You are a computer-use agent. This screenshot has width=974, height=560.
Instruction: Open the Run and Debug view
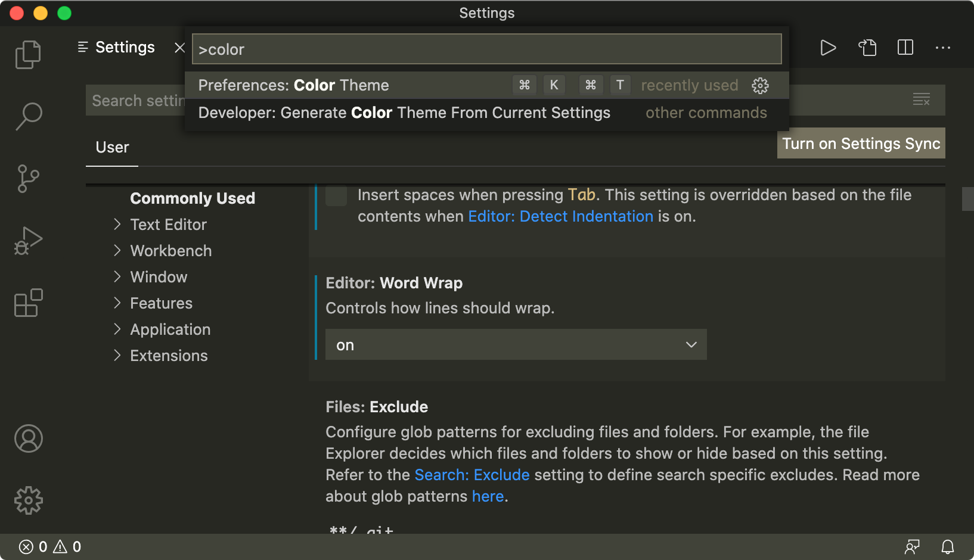pos(28,241)
